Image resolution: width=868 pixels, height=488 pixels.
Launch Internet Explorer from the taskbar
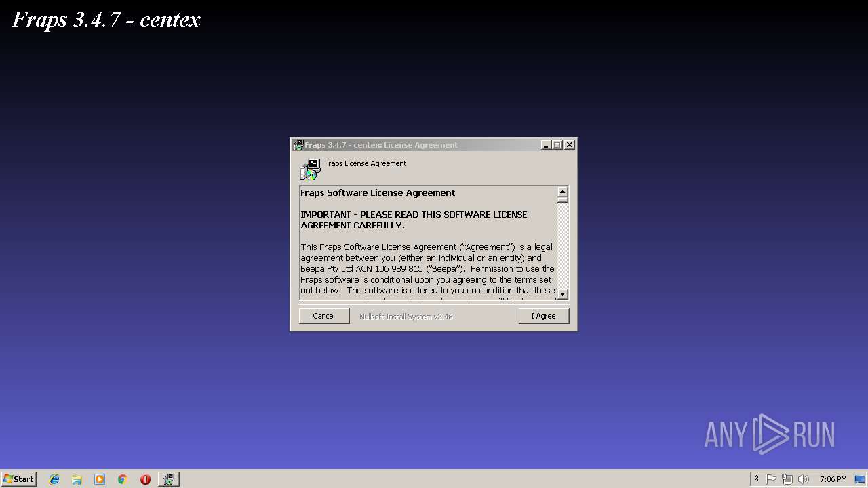click(x=54, y=479)
